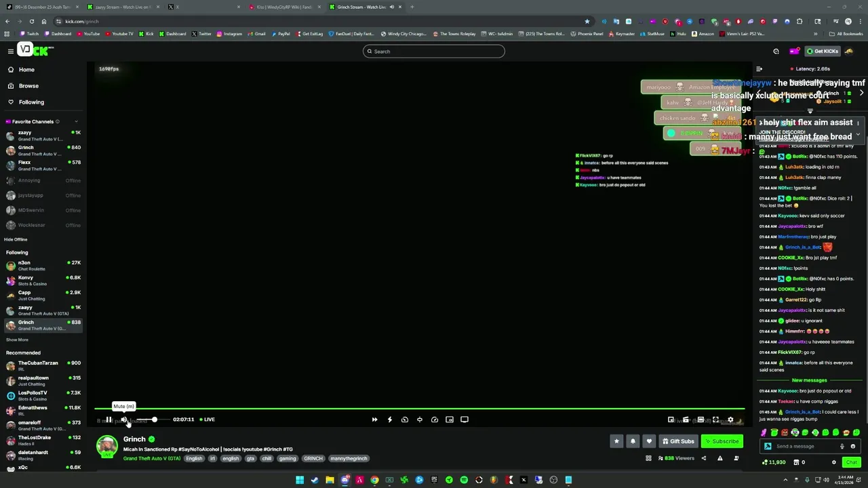Open the user profile avatar menu
The width and height of the screenshot is (868, 488).
[849, 52]
